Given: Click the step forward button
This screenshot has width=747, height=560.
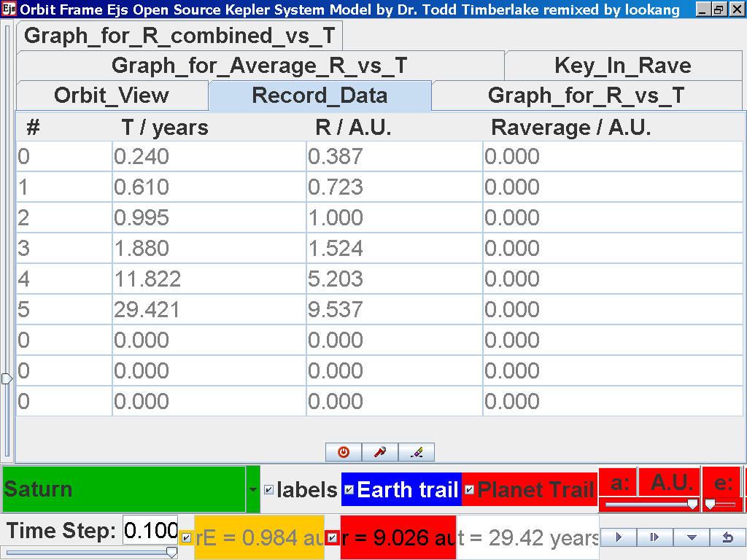Looking at the screenshot, I should tap(654, 537).
